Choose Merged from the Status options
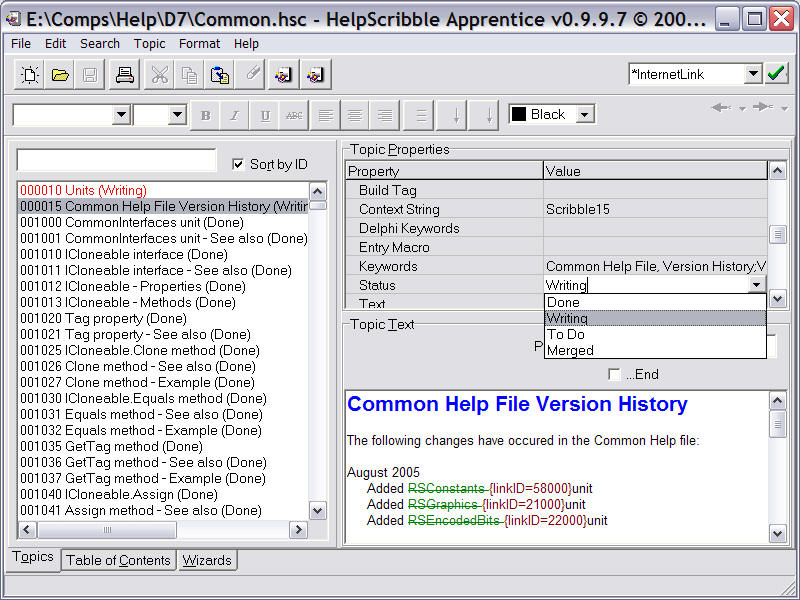This screenshot has width=800, height=600. pyautogui.click(x=571, y=350)
